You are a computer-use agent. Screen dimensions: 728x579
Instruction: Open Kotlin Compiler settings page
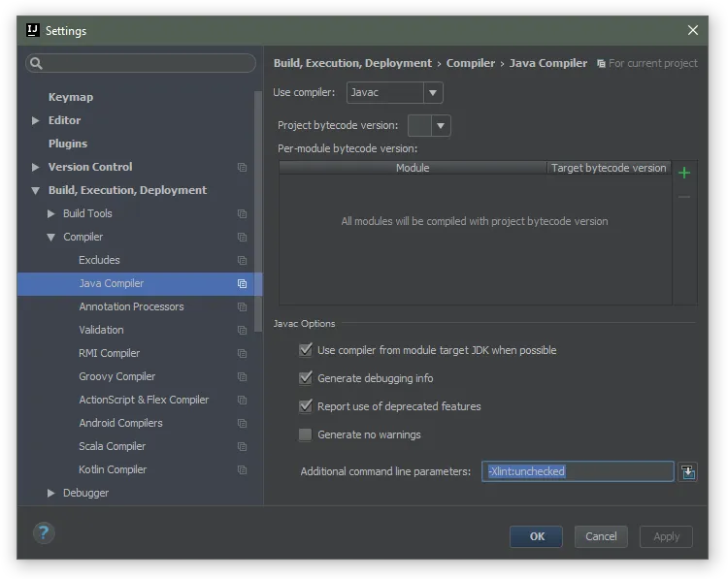coord(113,469)
